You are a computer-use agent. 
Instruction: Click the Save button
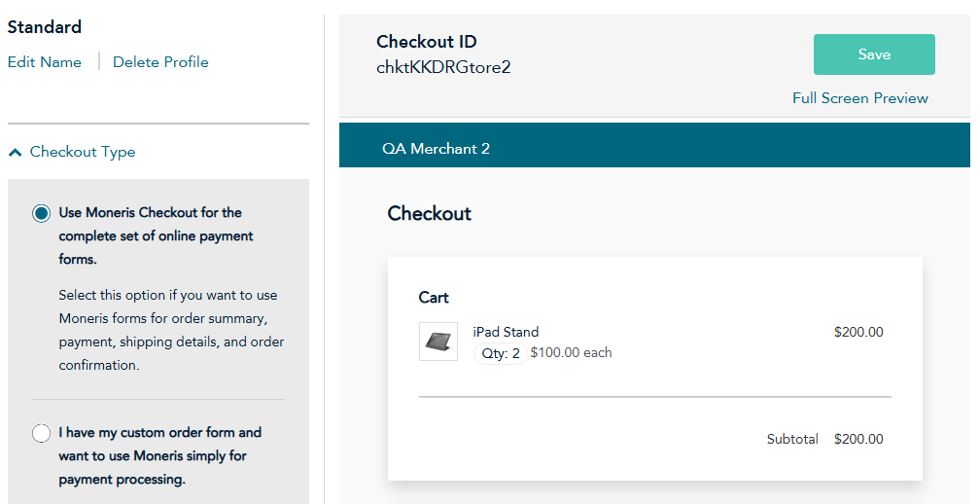(874, 54)
